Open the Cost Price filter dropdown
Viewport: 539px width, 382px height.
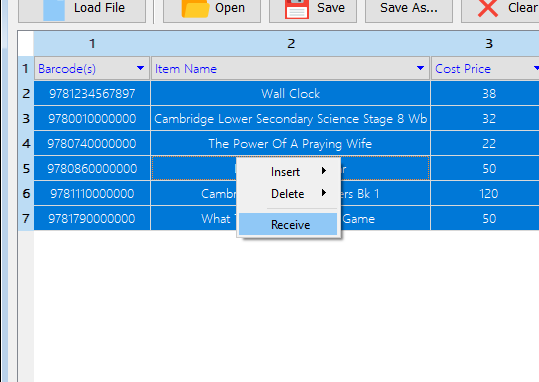click(x=536, y=68)
